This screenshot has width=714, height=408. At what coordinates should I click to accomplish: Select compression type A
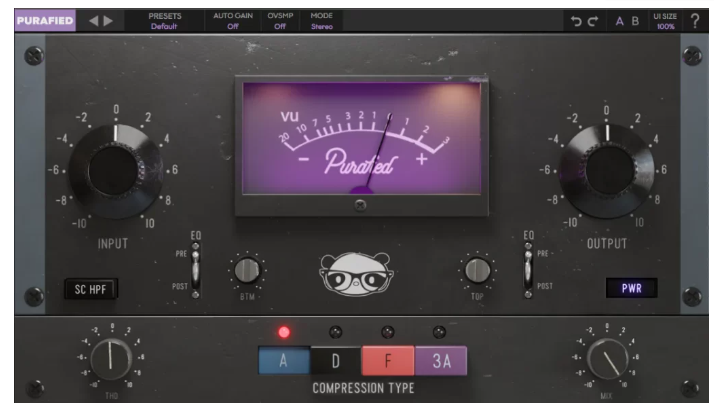(x=284, y=361)
